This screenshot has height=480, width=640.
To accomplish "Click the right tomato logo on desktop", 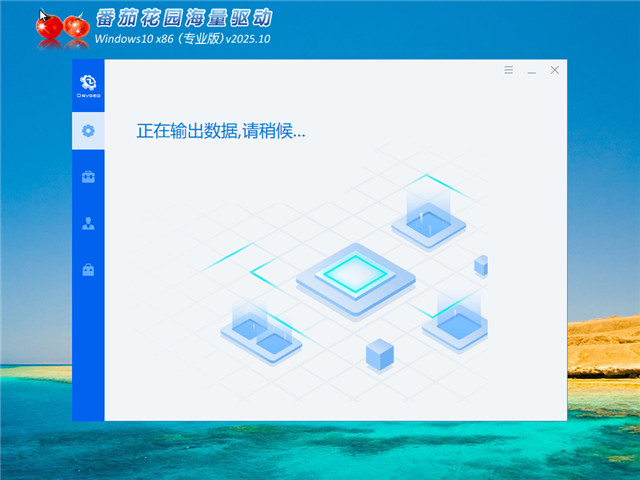I will (76, 30).
